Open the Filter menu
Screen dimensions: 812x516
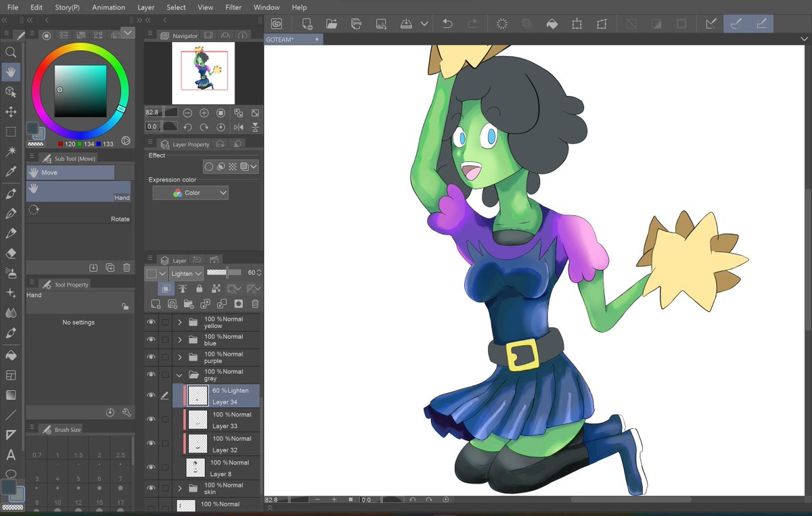(x=233, y=7)
